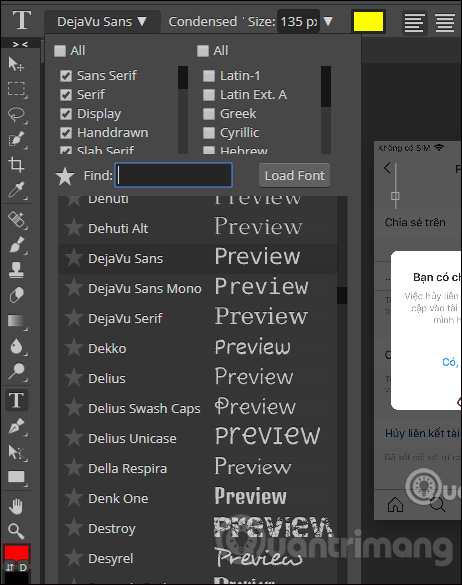Image resolution: width=462 pixels, height=585 pixels.
Task: Select the Rectangle Select tool
Action: (17, 90)
